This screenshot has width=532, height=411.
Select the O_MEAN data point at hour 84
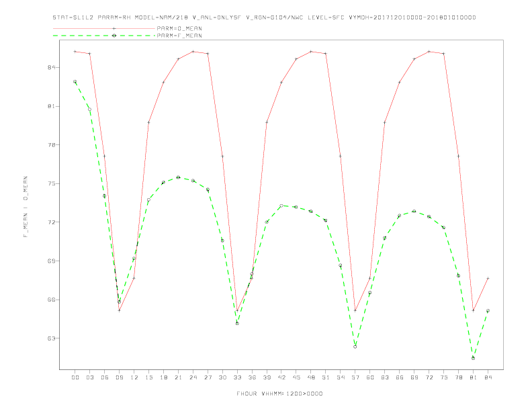click(488, 278)
